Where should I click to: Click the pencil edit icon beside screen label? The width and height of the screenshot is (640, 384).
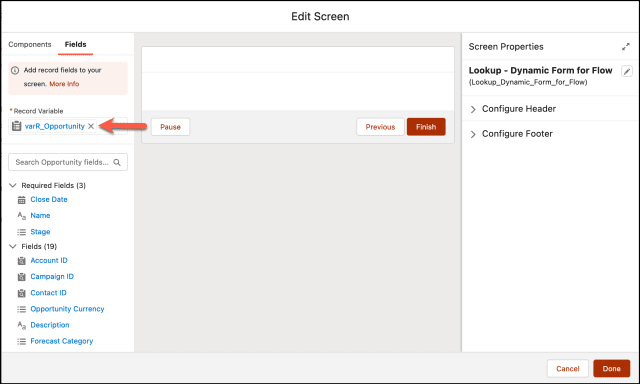(627, 71)
